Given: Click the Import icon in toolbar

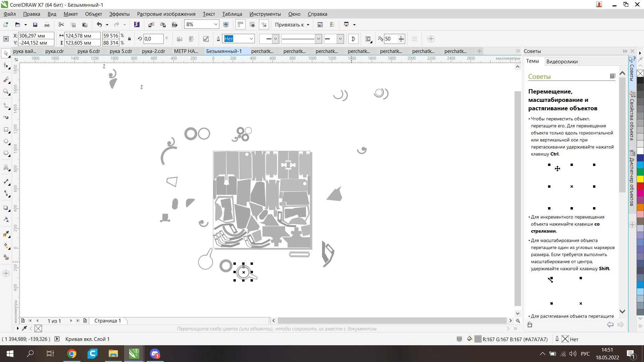Looking at the screenshot, I should tap(151, 24).
